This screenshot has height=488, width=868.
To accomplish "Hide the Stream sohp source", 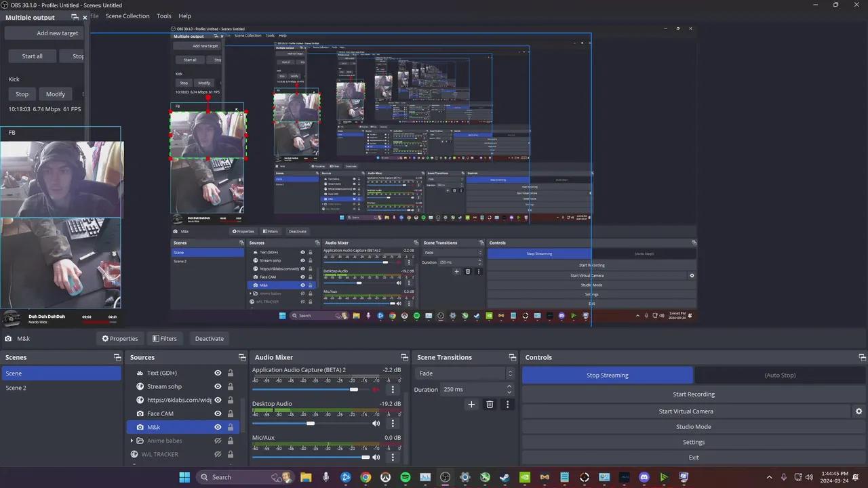I will (218, 386).
